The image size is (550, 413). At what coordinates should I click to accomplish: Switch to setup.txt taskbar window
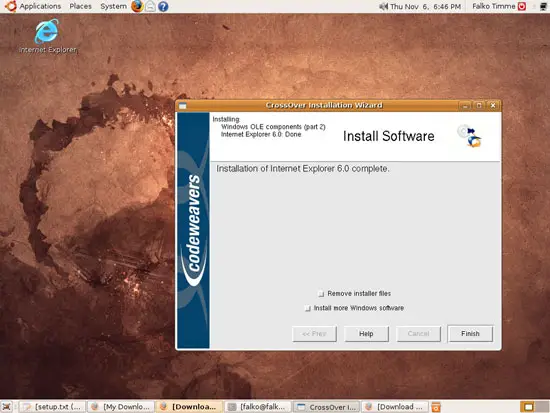pos(52,407)
